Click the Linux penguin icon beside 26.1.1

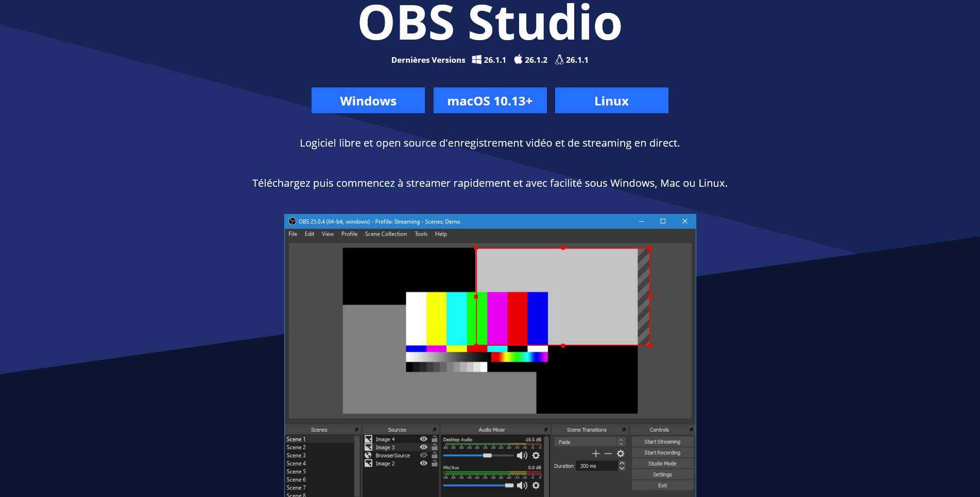pos(559,60)
